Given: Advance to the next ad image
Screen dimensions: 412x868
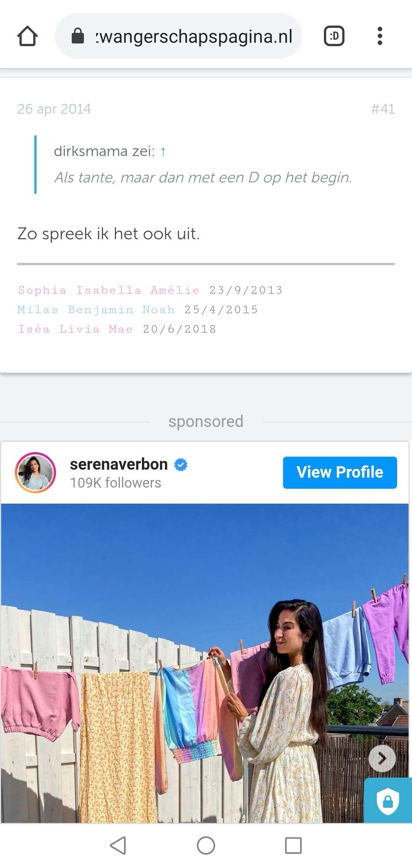Looking at the screenshot, I should pyautogui.click(x=382, y=758).
